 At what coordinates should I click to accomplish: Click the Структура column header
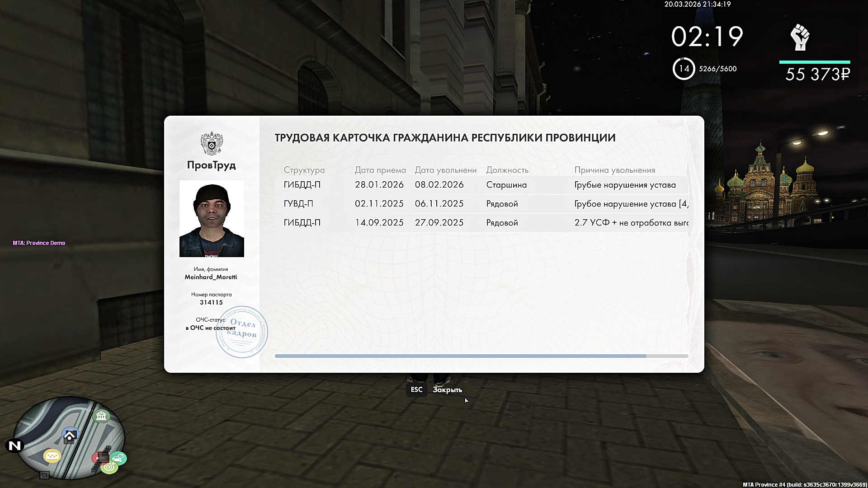[304, 170]
